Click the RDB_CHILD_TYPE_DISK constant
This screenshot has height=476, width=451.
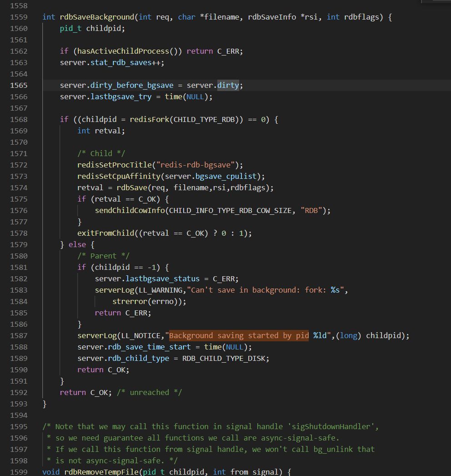[x=224, y=359]
